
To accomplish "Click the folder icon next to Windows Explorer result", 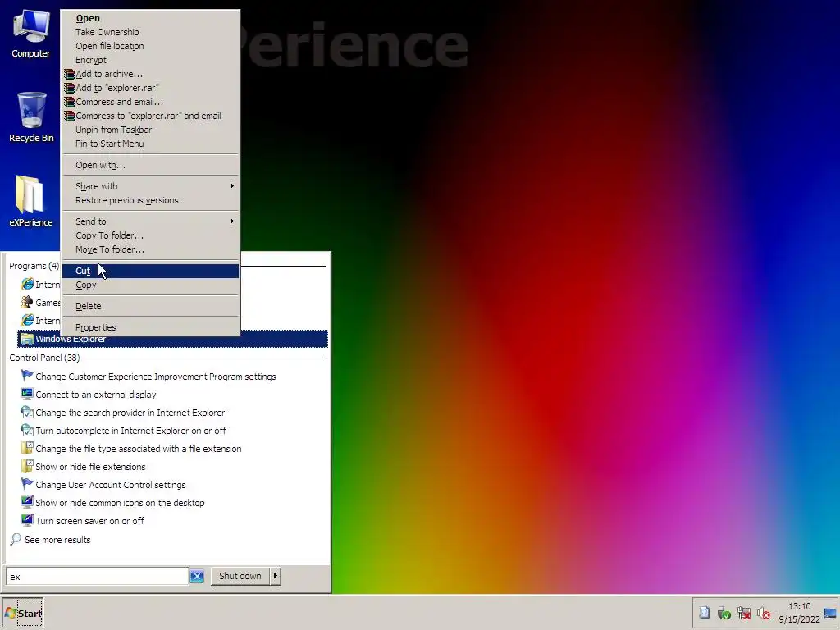I will point(27,339).
